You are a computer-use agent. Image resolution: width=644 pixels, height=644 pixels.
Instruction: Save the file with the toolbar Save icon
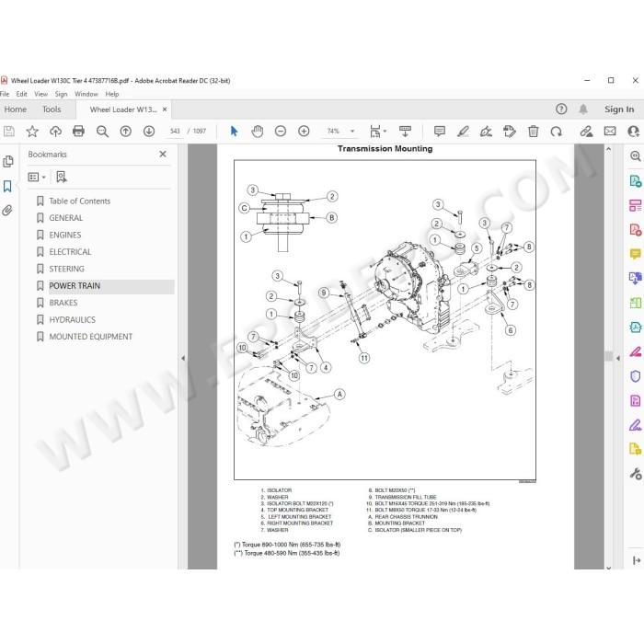click(x=9, y=132)
